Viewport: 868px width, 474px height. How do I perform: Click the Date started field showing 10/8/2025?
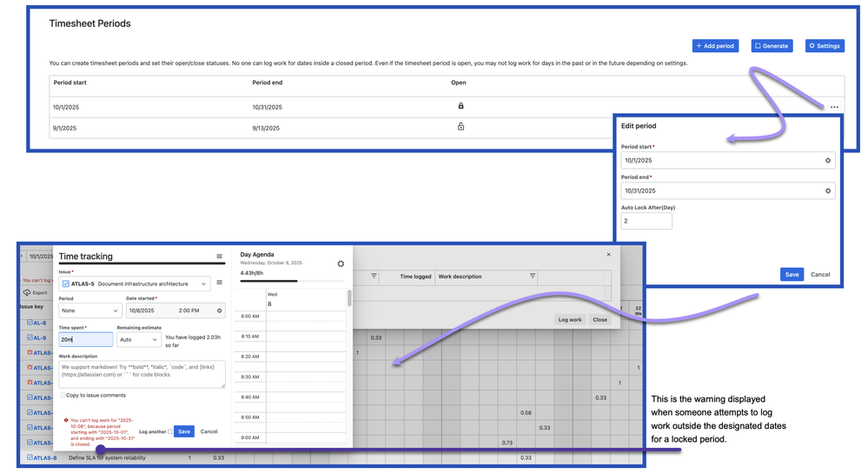[175, 310]
